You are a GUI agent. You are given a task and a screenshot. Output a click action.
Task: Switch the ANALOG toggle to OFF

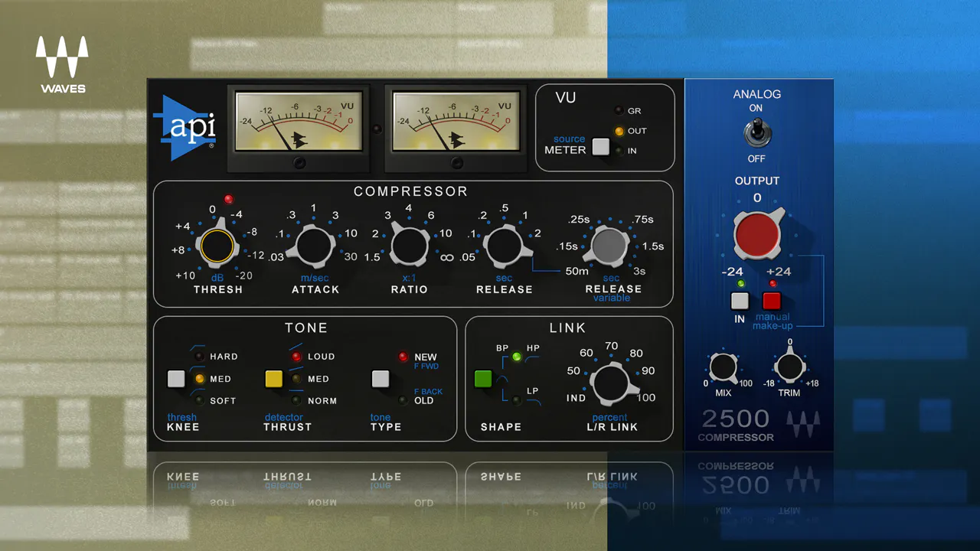[x=756, y=138]
